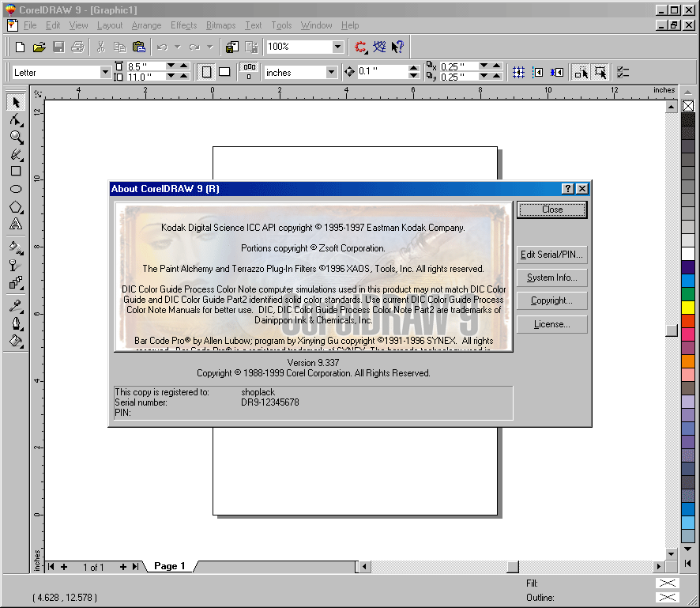Screen dimensions: 700x608
Task: Open the Letter paper size dropdown
Action: point(105,73)
